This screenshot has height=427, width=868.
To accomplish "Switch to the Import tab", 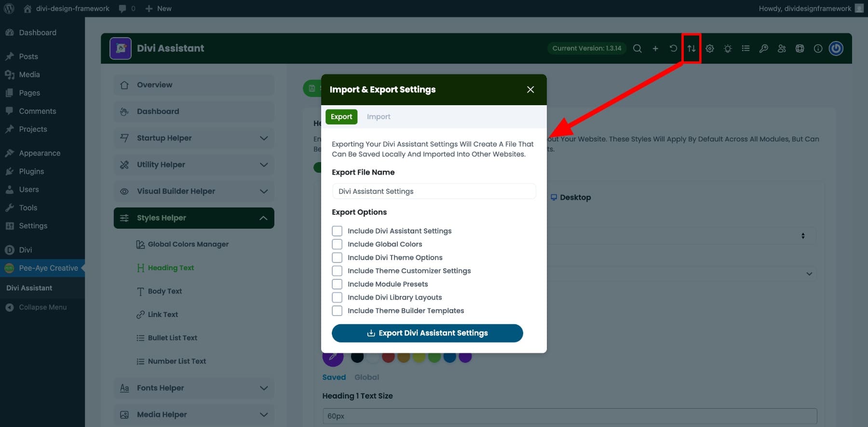I will 379,117.
